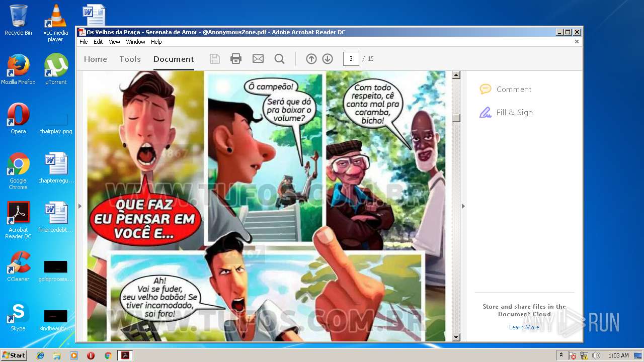
Task: Click the page number input field
Action: (x=351, y=59)
